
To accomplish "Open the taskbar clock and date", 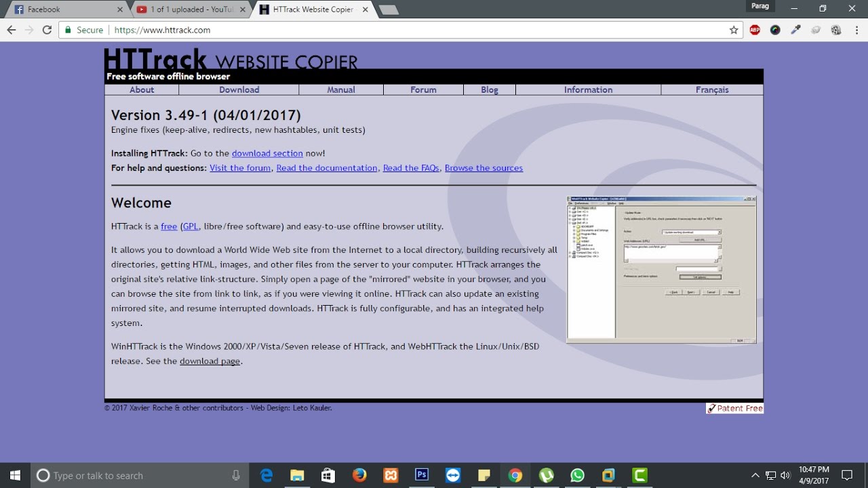I will click(x=814, y=475).
